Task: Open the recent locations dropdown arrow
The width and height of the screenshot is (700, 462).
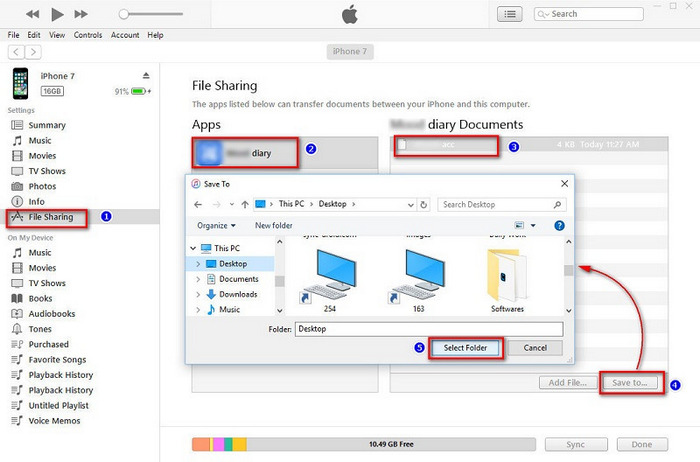Action: (232, 204)
